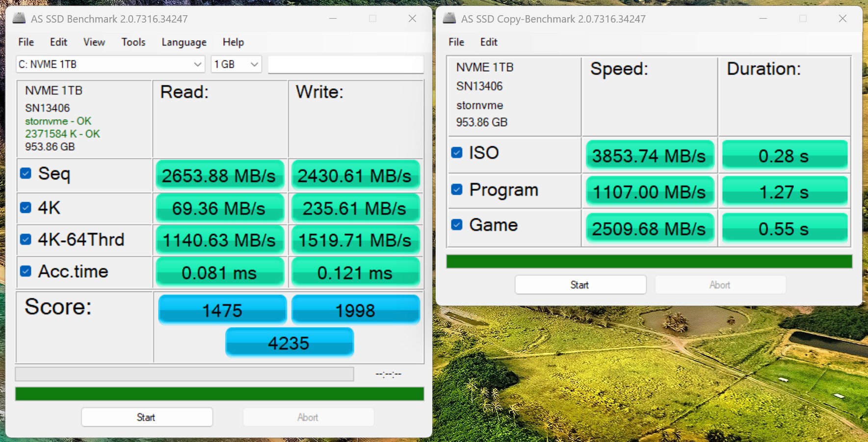Click the empty text field beside 1 GB dropdown
Image resolution: width=868 pixels, height=442 pixels.
click(345, 64)
